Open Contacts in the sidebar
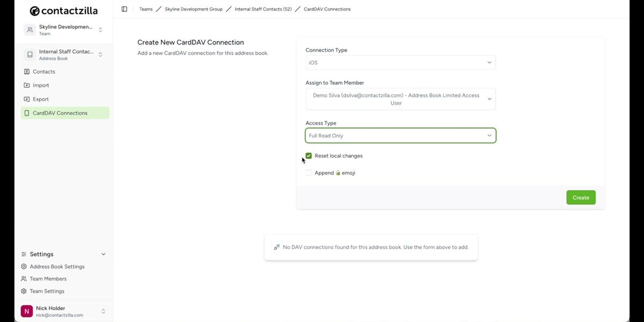 [x=65, y=71]
